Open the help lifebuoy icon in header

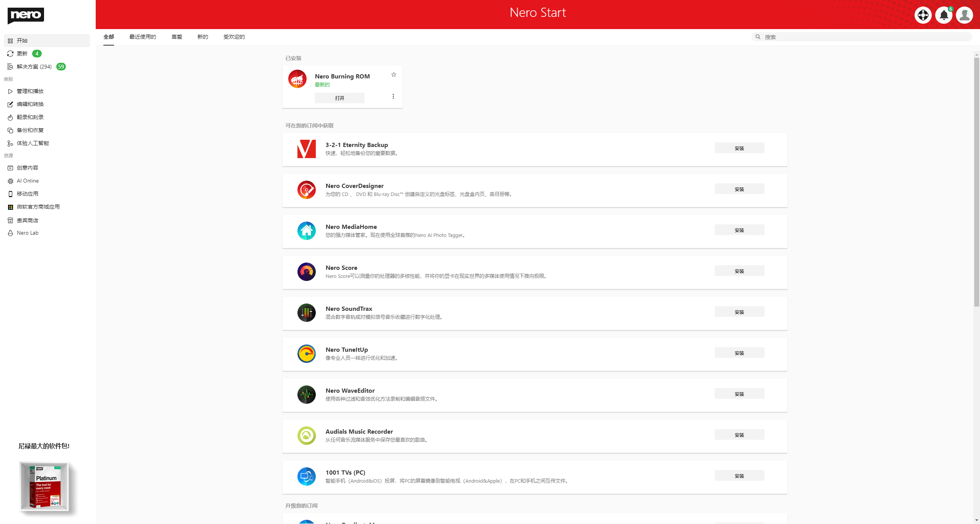click(x=923, y=15)
